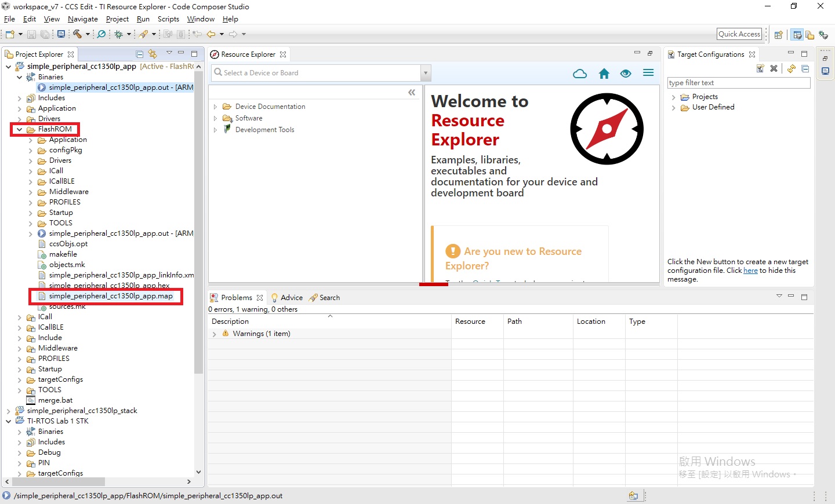Sort problems by the Description column header
The image size is (835, 504).
tap(329, 322)
